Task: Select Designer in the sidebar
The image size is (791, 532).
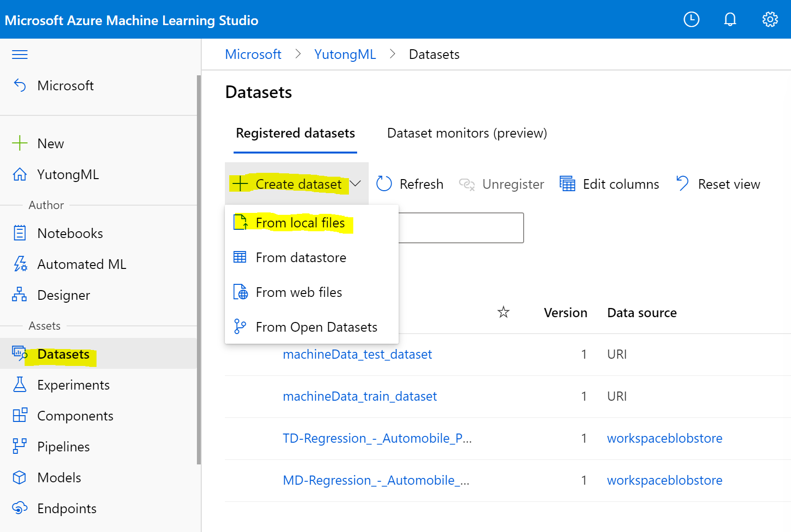Action: click(98, 295)
